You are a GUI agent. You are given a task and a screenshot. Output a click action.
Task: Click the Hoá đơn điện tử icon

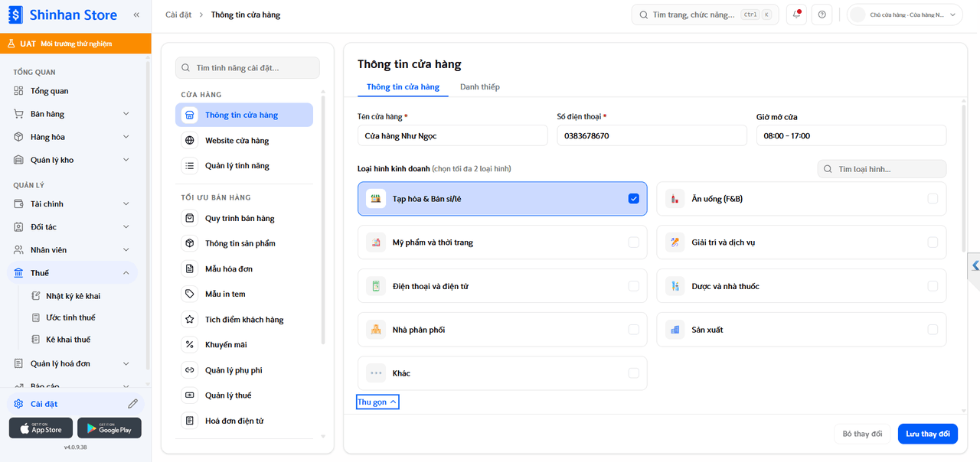pos(189,421)
